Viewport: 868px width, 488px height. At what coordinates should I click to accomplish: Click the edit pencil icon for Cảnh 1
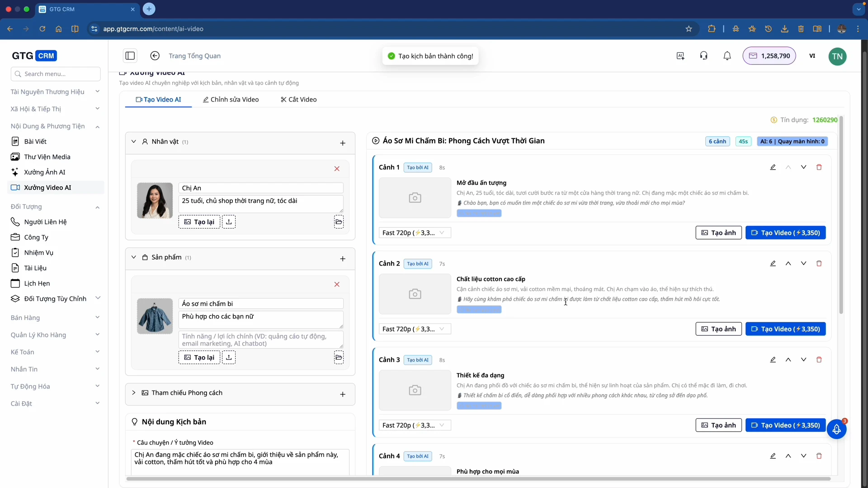(773, 167)
